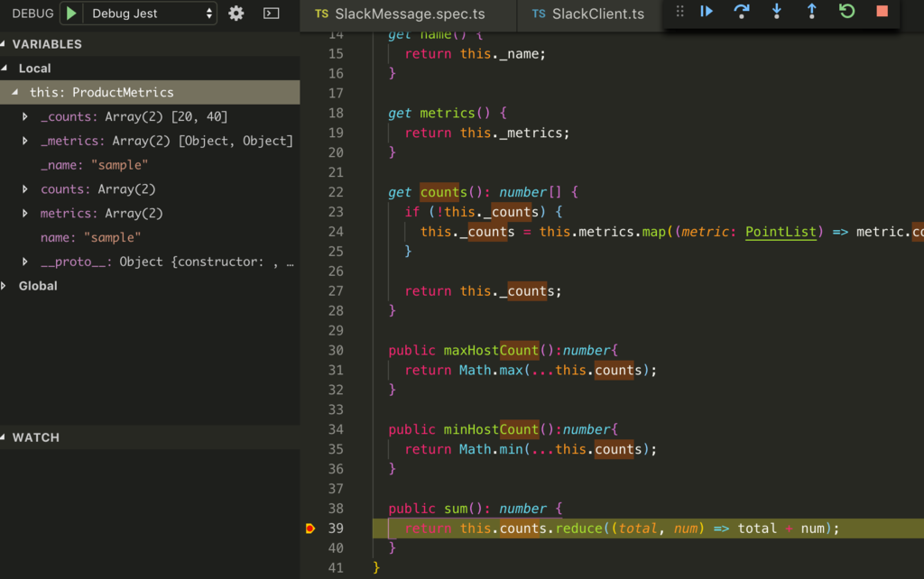
Task: Step over in the debug toolbar
Action: pos(742,11)
